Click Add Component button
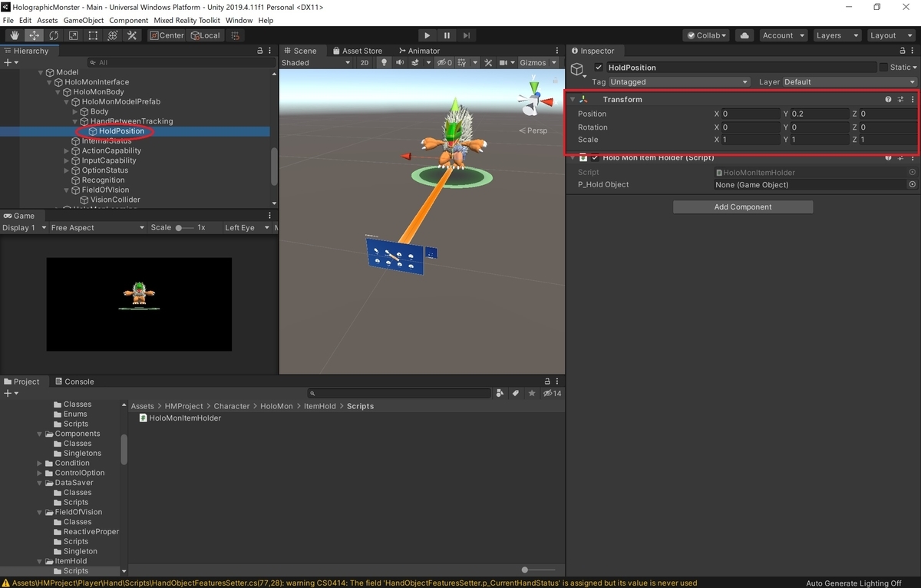 743,206
